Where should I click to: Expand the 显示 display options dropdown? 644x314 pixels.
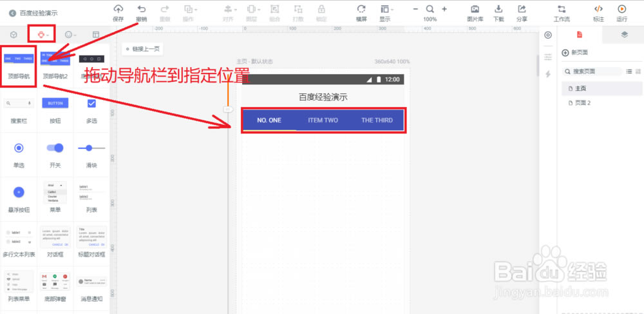tap(385, 9)
